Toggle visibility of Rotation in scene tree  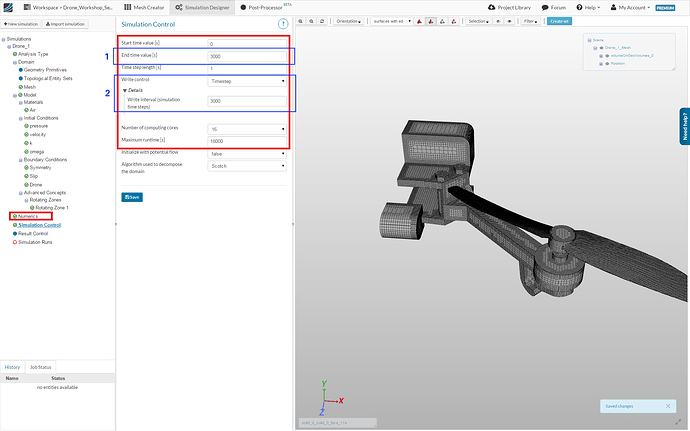coord(605,61)
